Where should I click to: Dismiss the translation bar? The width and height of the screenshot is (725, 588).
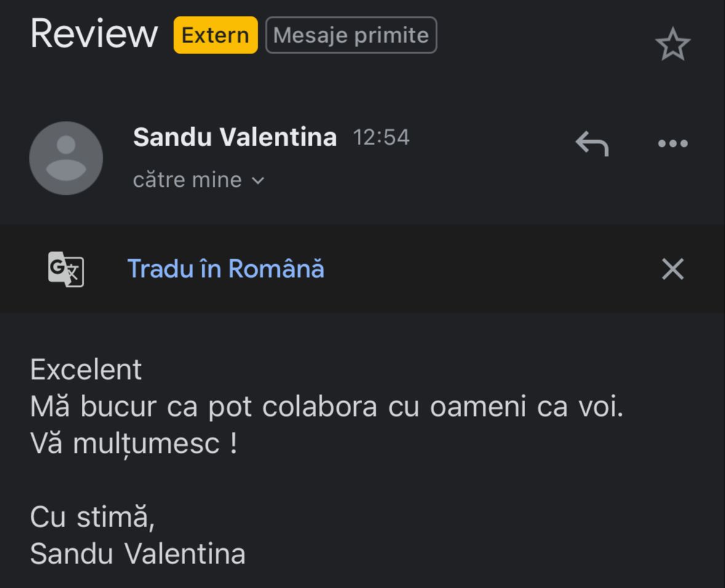672,269
